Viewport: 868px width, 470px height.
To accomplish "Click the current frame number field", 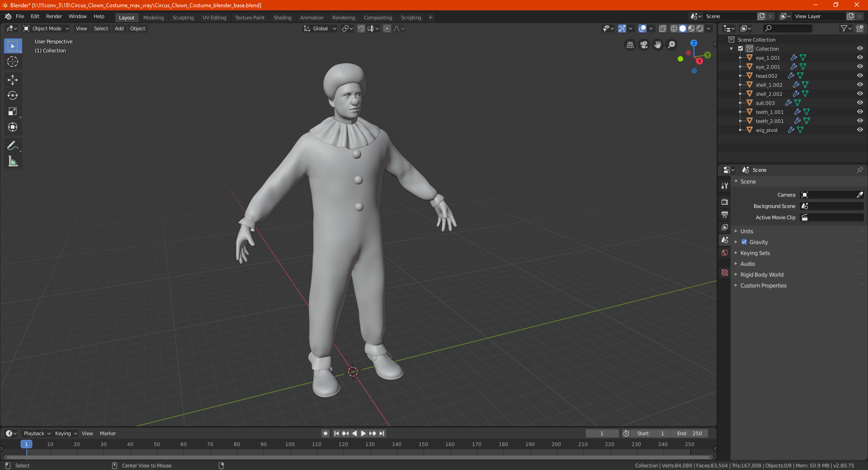I will (602, 433).
